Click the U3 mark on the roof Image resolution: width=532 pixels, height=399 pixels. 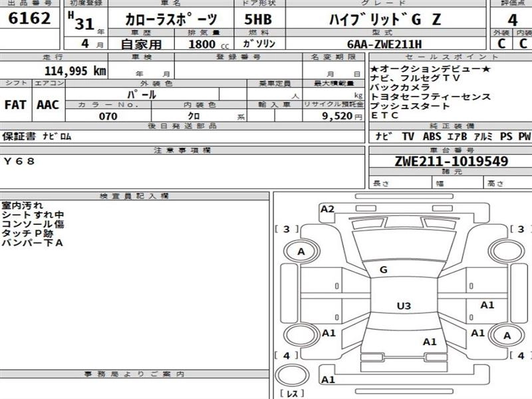click(x=404, y=306)
